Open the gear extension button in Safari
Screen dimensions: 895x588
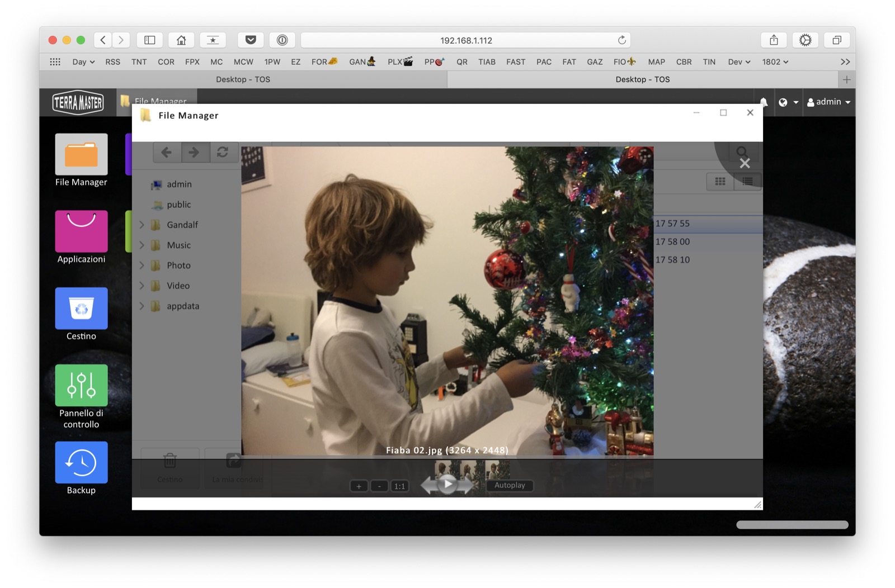tap(805, 40)
